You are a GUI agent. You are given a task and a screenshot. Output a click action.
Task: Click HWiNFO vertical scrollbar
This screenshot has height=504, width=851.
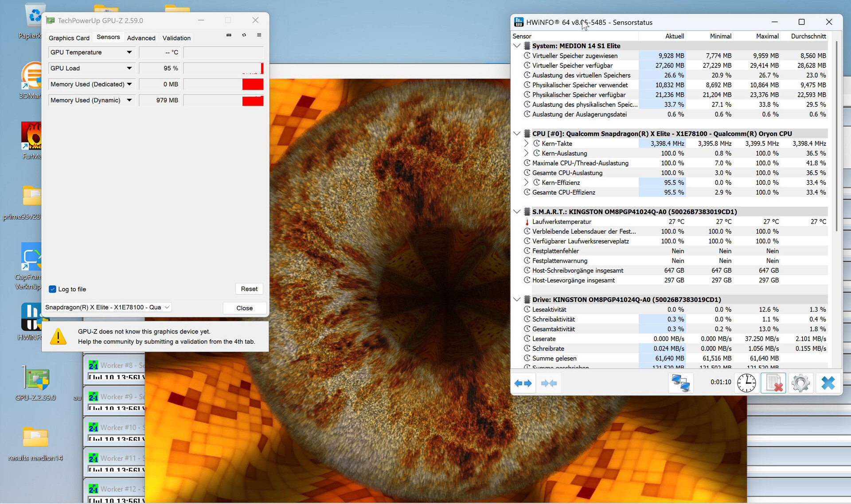(836, 135)
